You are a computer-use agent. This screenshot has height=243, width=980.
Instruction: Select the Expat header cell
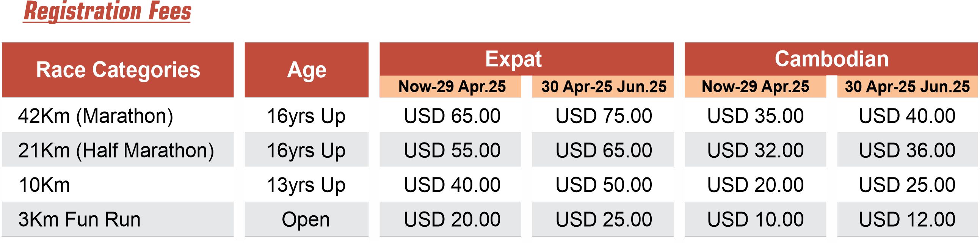(x=527, y=59)
